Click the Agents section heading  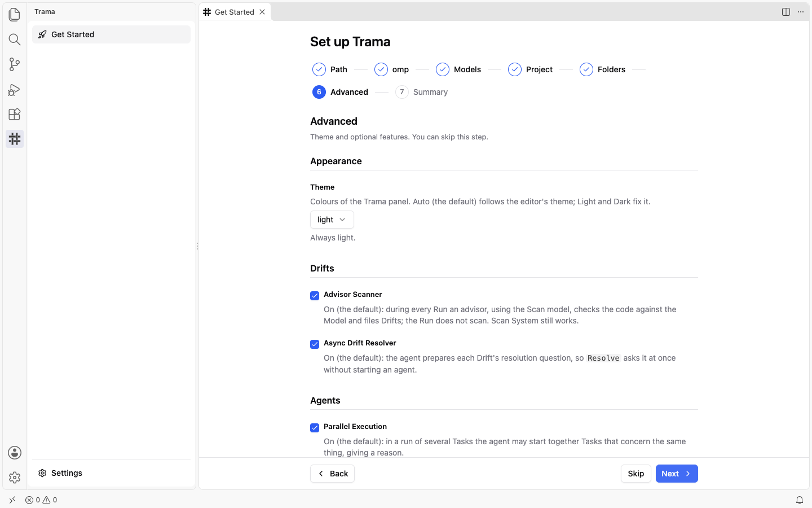click(325, 401)
